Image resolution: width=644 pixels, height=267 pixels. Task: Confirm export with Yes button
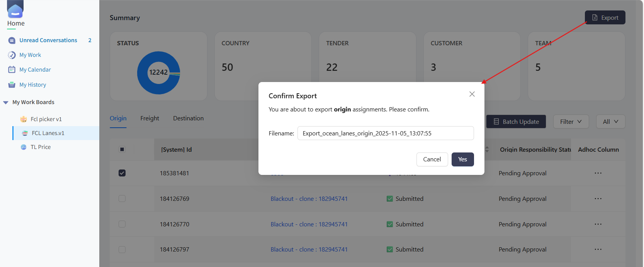tap(462, 159)
